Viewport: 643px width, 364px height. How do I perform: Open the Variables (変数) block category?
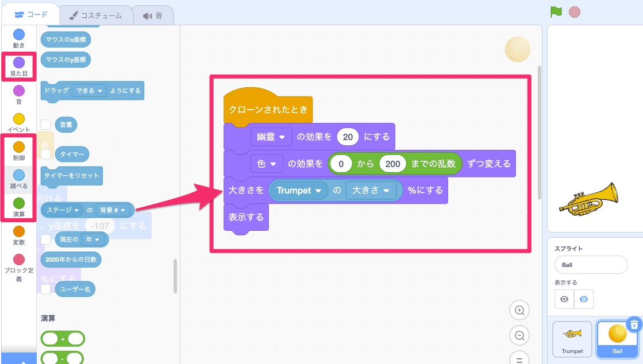(19, 234)
